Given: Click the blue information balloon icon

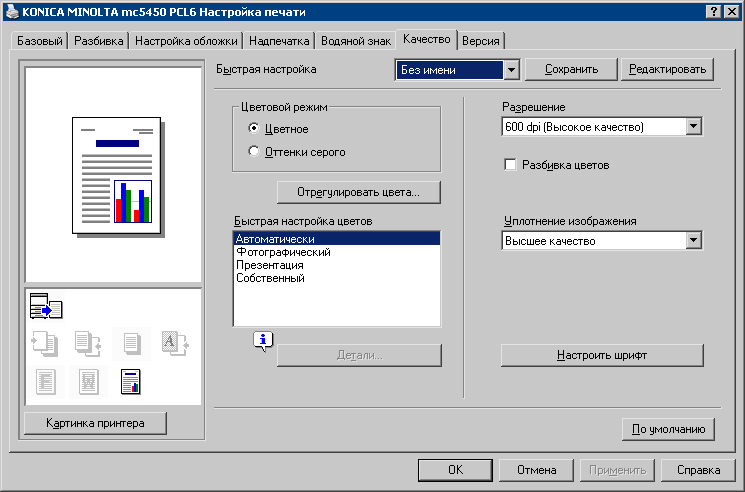Looking at the screenshot, I should point(263,341).
